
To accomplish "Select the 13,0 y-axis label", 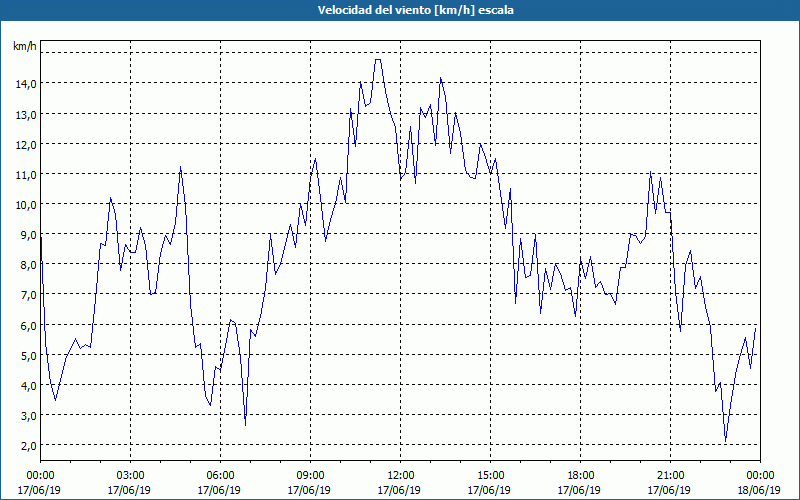I will (x=26, y=114).
